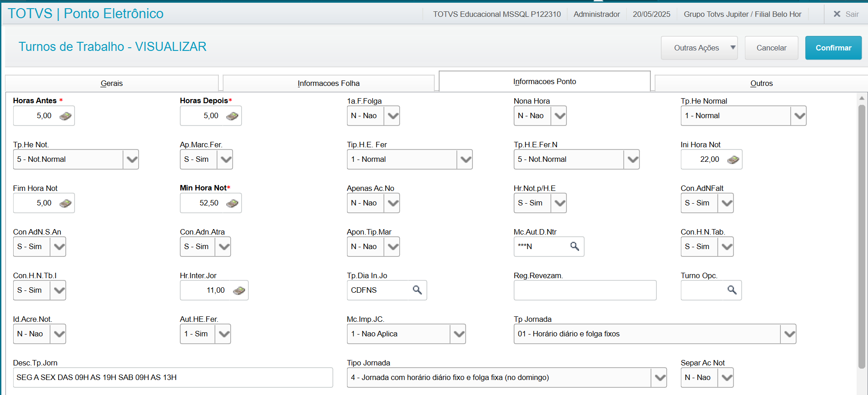Expand the 1a.F.Folga dropdown

[x=392, y=116]
